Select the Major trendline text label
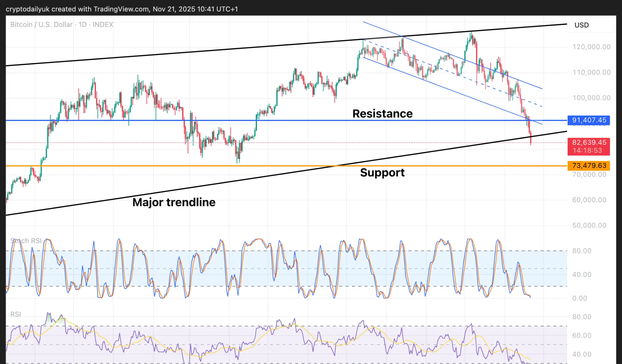622x364 pixels. pos(174,202)
